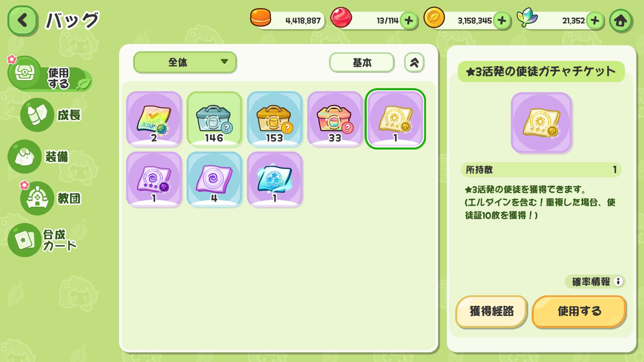Add more red candy stamina
Viewport: 644px width, 362px height.
pos(409,21)
